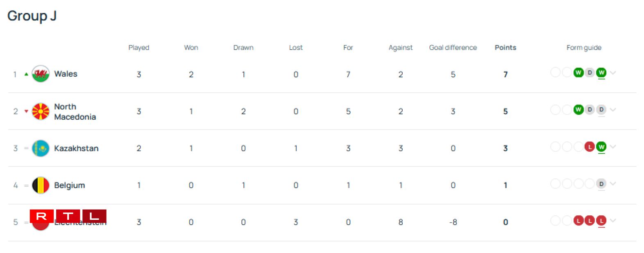This screenshot has height=253, width=644.
Task: Expand the Kazakhstan form guide chevron
Action: coord(613,147)
